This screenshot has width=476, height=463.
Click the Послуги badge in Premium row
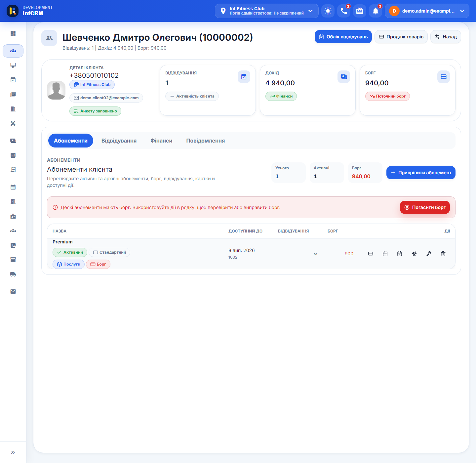[x=68, y=264]
